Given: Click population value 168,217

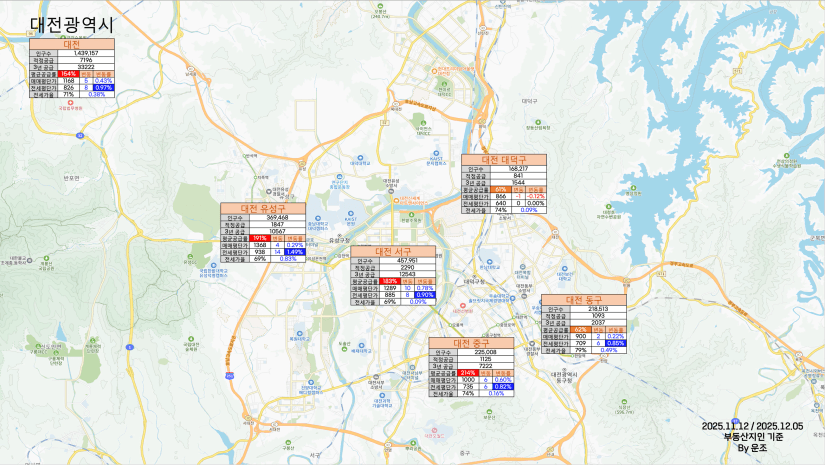Looking at the screenshot, I should pos(518,169).
